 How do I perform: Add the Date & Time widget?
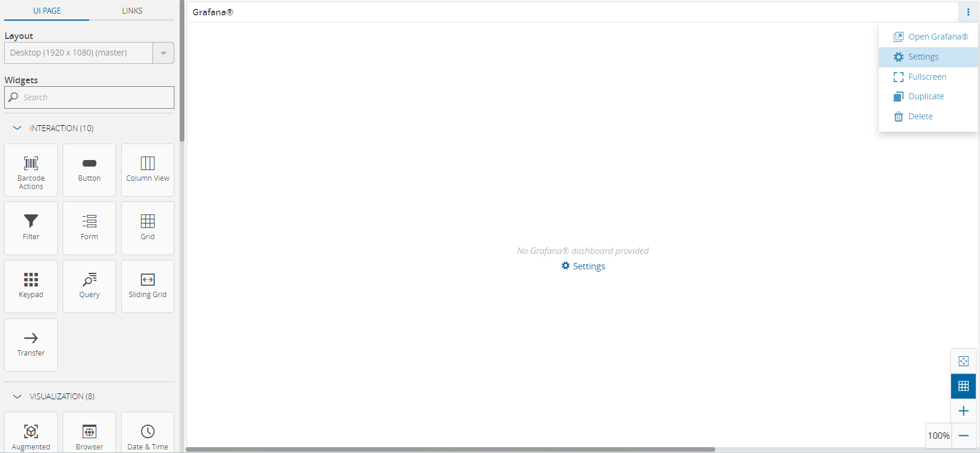[x=148, y=432]
